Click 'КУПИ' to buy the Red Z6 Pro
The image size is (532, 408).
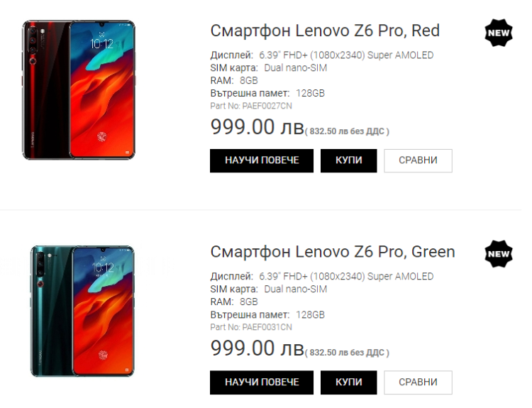tap(348, 160)
